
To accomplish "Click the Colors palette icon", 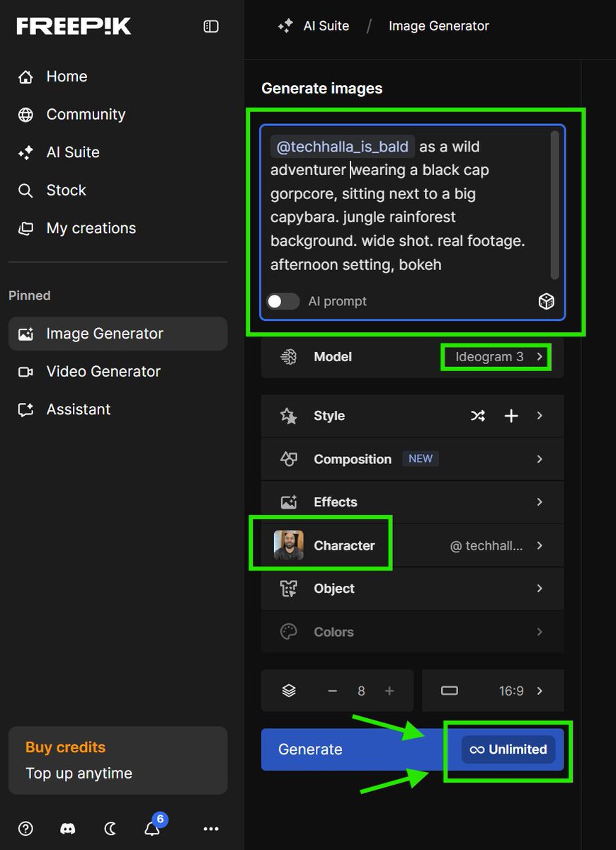I will point(288,632).
